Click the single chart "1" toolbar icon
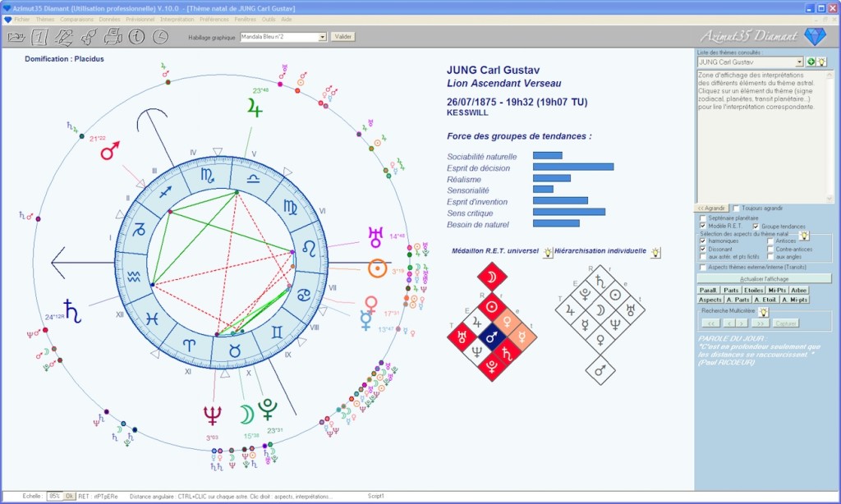The width and height of the screenshot is (841, 504). [x=39, y=37]
